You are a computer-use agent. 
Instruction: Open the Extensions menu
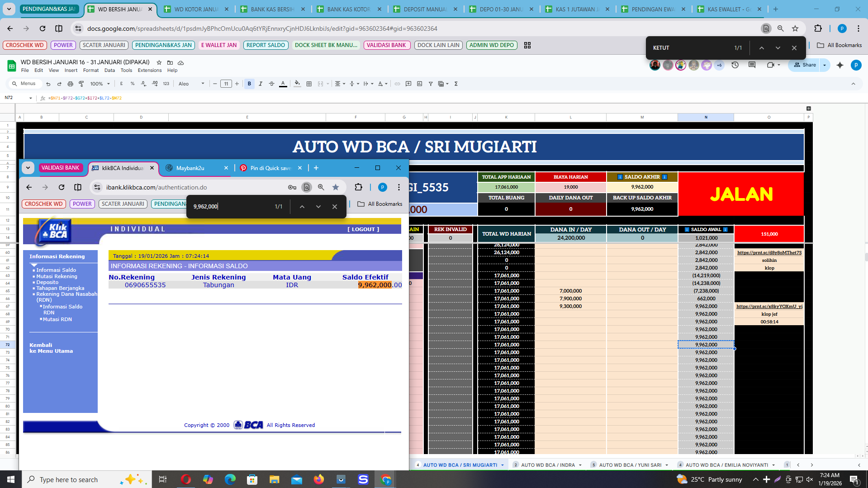[150, 71]
